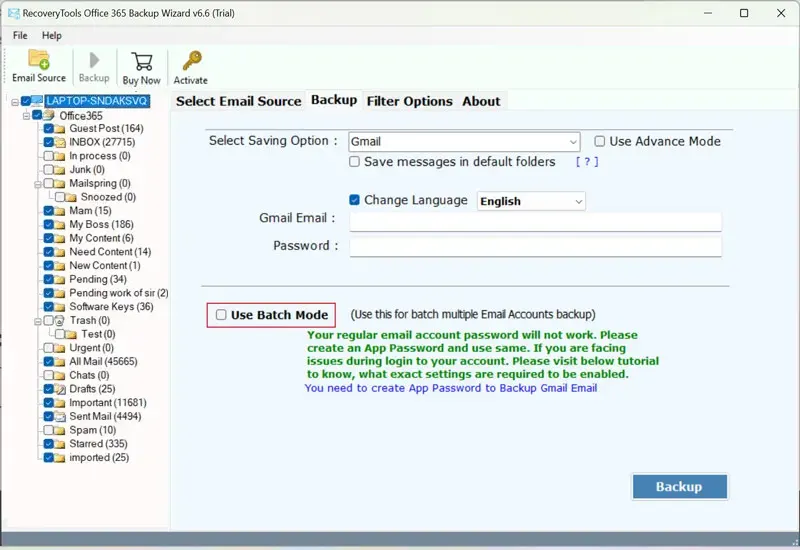Click the blue Backup button
The image size is (800, 550).
[679, 486]
